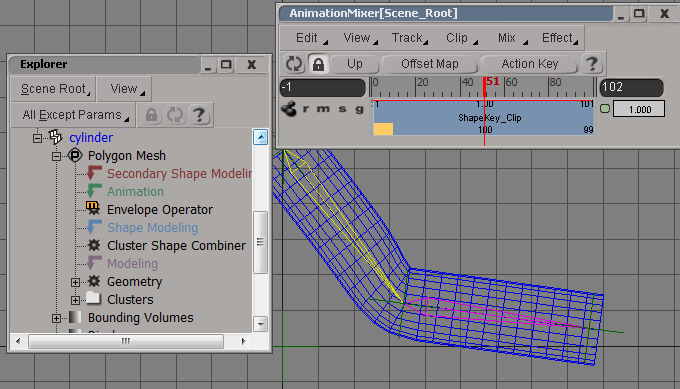Click the cylinder object icon in Explorer
Screen dimensions: 680x389
click(x=56, y=137)
